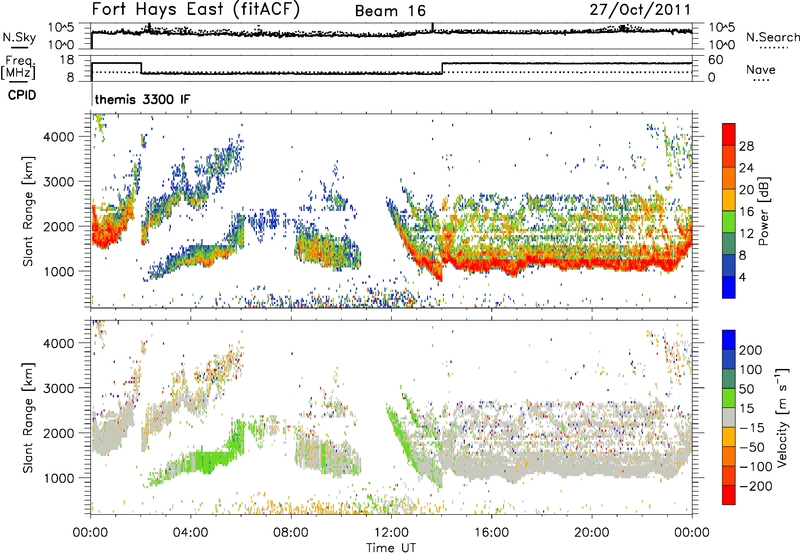Click the 'Time UT' axis label
The width and height of the screenshot is (800, 554).
391,547
